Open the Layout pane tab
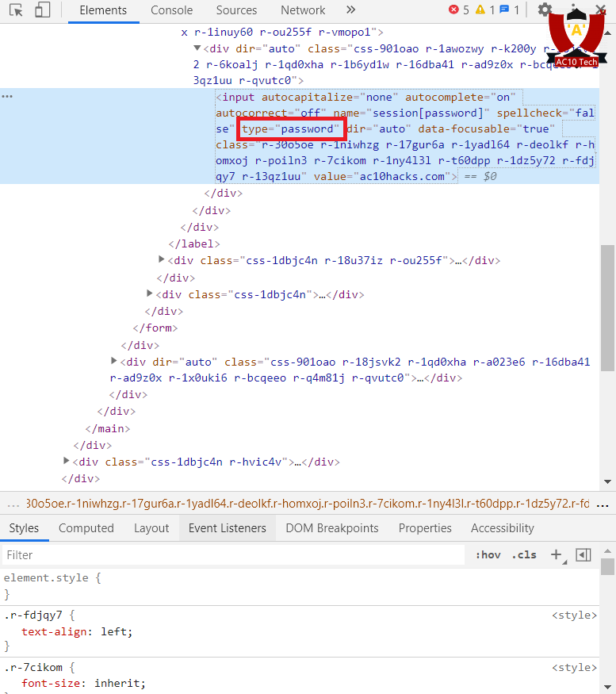Viewport: 616px width, 694px height. point(151,528)
